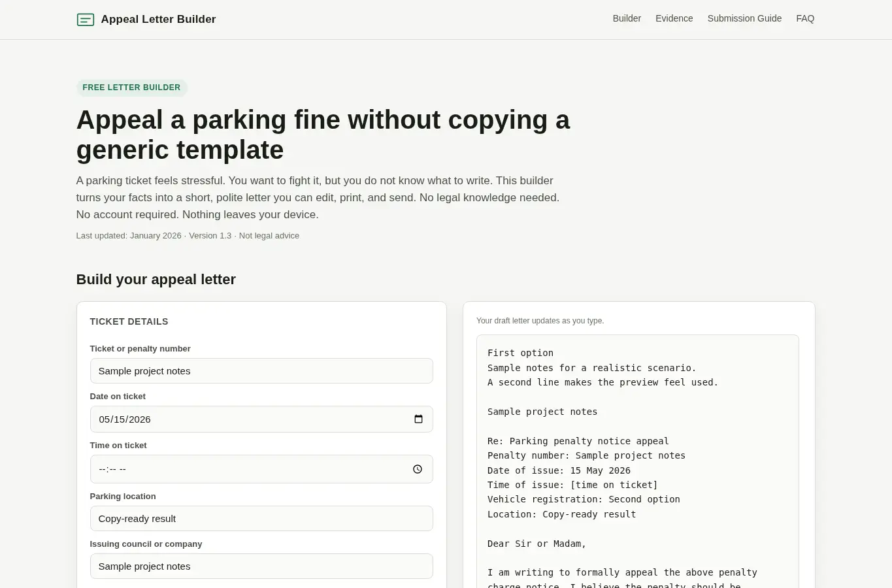This screenshot has width=892, height=588.
Task: Go to the Builder nav item
Action: click(627, 18)
